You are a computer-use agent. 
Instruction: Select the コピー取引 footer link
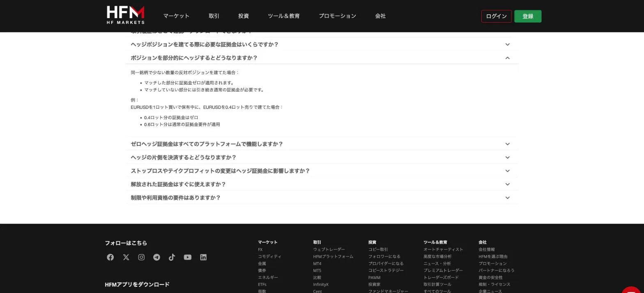pyautogui.click(x=378, y=249)
